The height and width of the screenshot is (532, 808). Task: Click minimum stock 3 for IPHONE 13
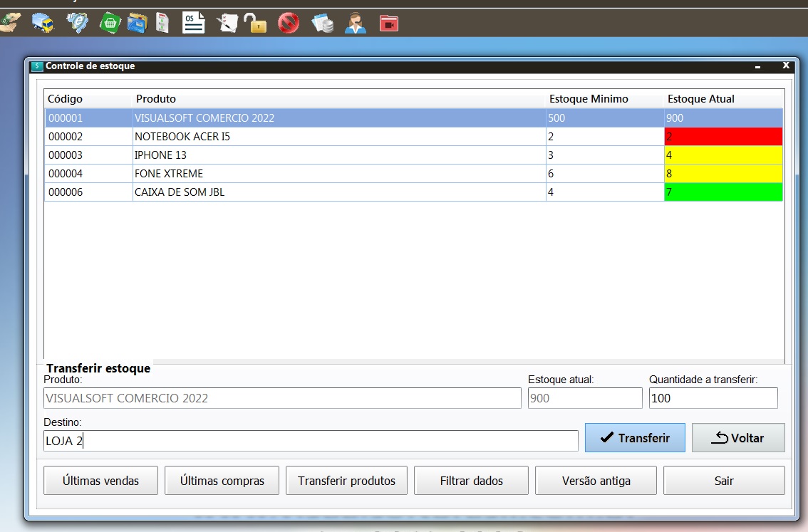point(605,155)
